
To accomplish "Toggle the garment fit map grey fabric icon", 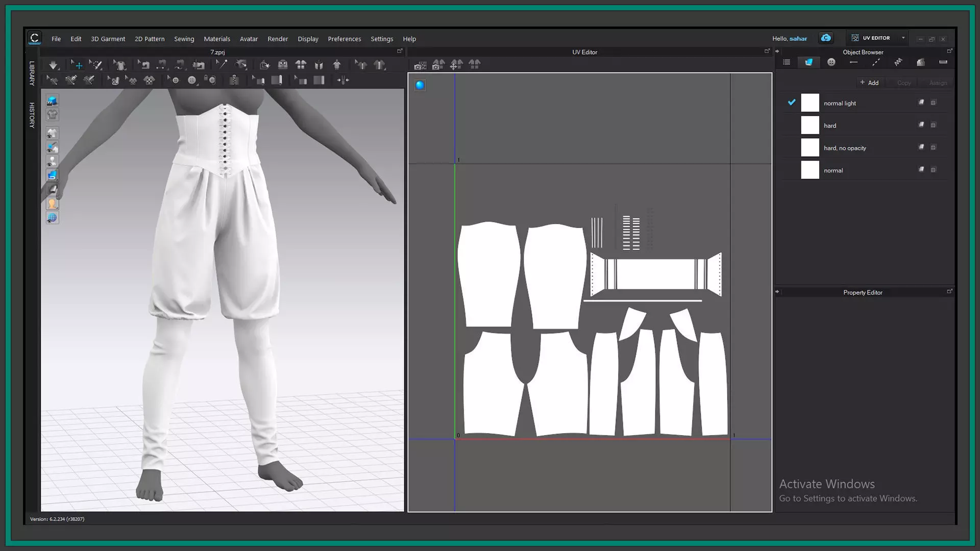I will tap(52, 190).
